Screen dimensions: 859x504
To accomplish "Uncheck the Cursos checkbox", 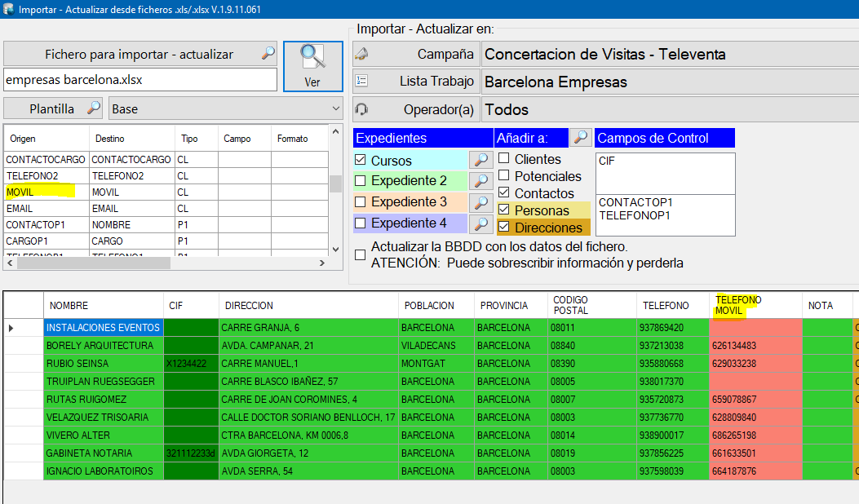I will 360,160.
